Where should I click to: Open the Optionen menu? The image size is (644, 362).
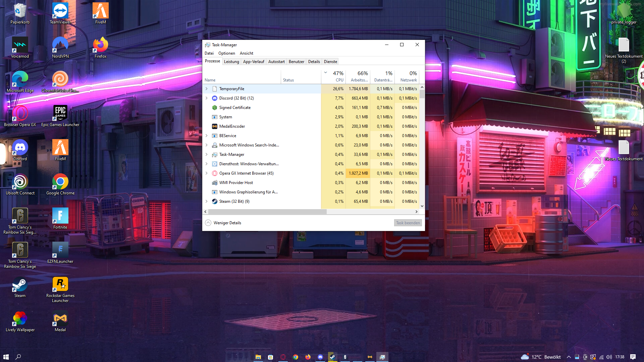(226, 53)
